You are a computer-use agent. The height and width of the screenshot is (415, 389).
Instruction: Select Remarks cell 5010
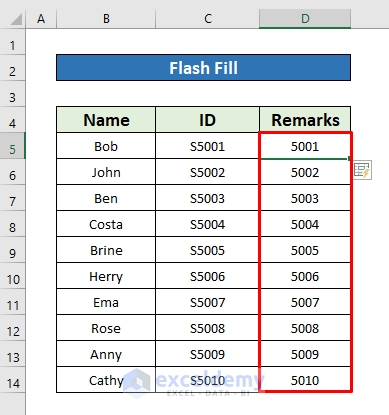[305, 380]
